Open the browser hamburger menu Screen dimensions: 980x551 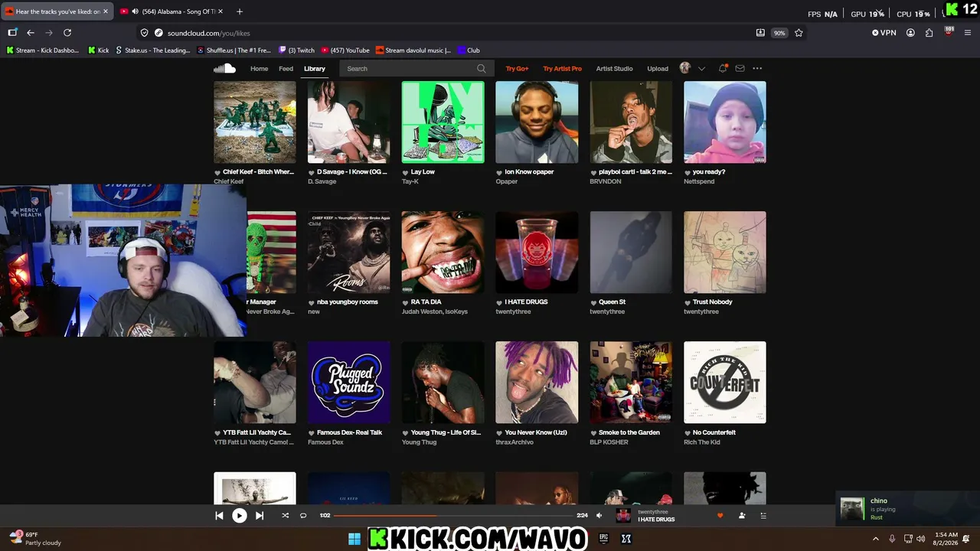[968, 33]
